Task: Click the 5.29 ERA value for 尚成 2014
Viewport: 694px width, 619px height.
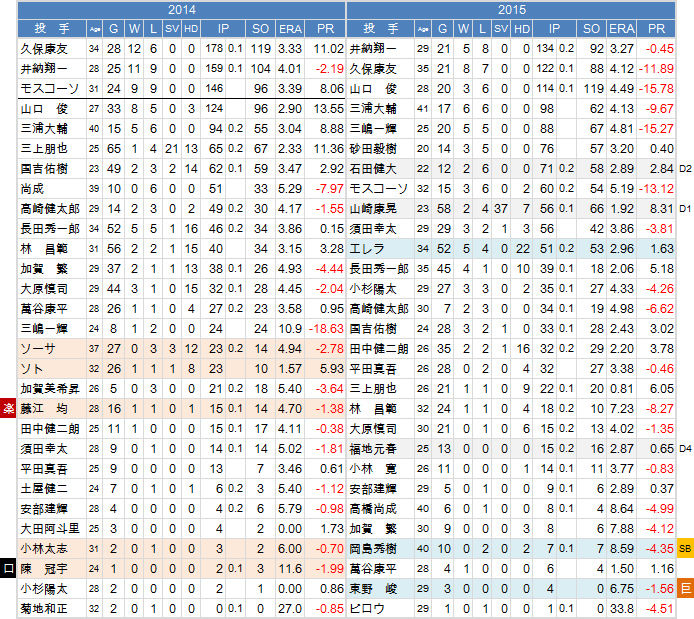Action: tap(290, 188)
